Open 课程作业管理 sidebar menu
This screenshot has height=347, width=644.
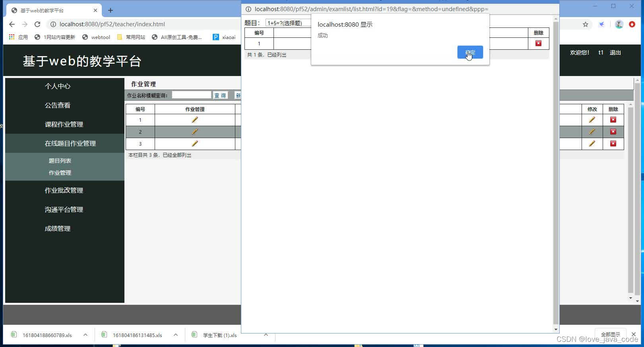64,124
